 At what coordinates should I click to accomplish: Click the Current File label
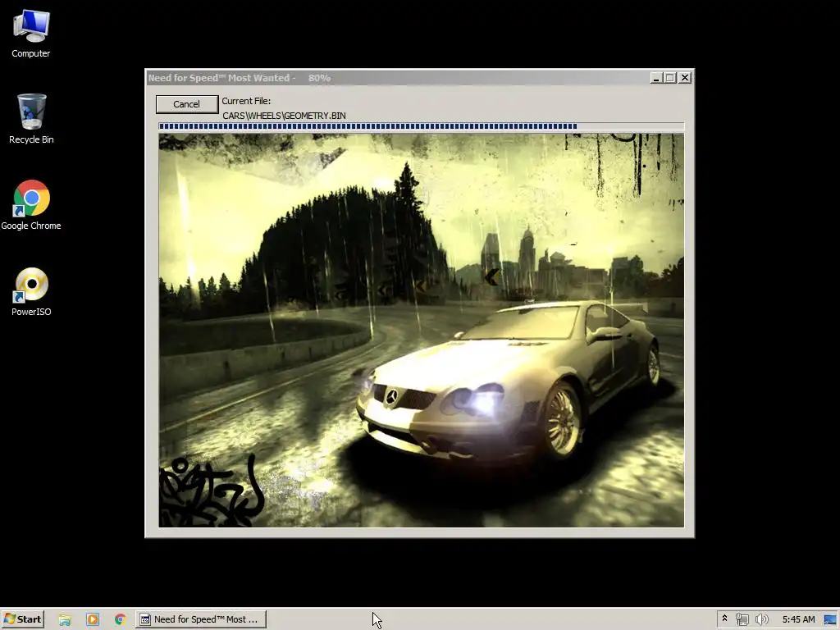pos(246,101)
